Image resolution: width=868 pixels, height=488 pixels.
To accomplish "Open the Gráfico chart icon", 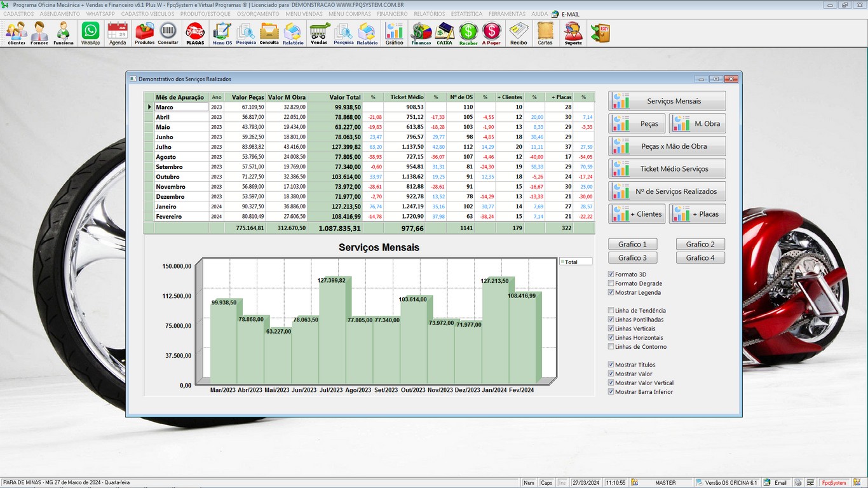I will click(x=395, y=33).
